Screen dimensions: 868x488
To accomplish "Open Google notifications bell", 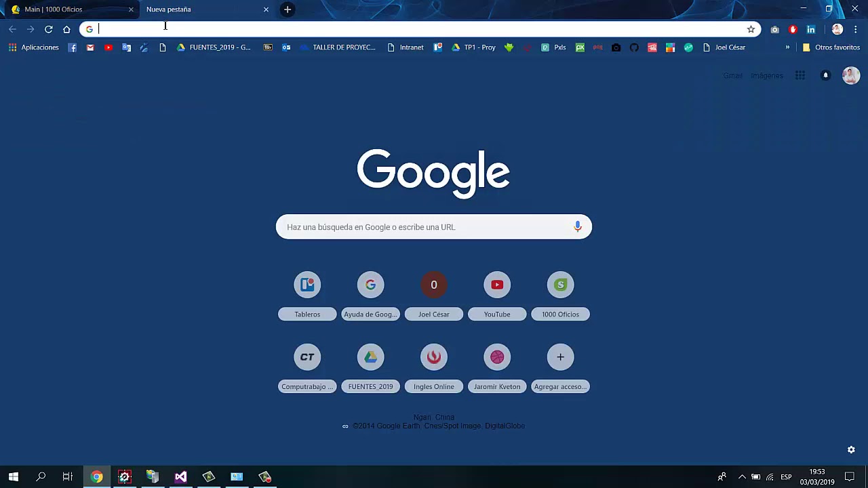I will coord(825,75).
